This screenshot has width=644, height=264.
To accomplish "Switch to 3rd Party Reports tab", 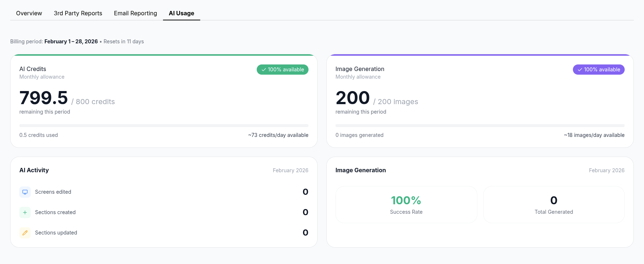I will pos(78,13).
